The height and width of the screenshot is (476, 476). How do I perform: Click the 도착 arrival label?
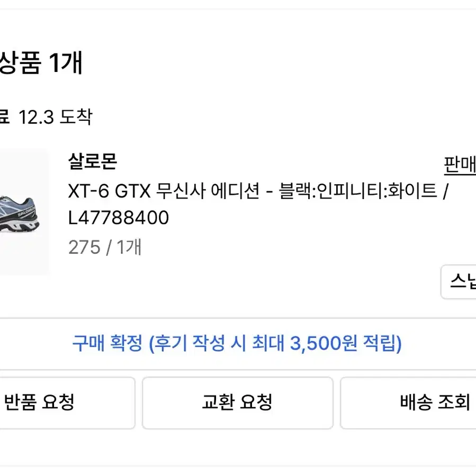(x=76, y=117)
